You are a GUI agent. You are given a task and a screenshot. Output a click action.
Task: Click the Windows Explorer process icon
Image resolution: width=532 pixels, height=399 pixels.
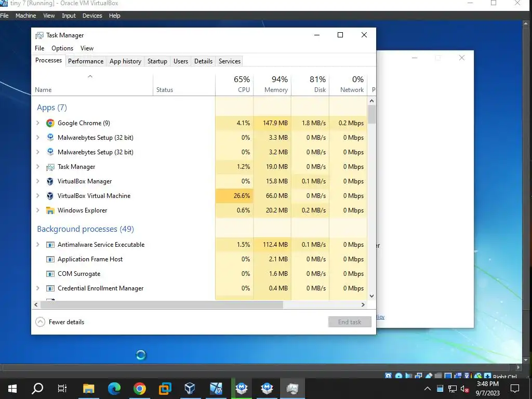50,210
